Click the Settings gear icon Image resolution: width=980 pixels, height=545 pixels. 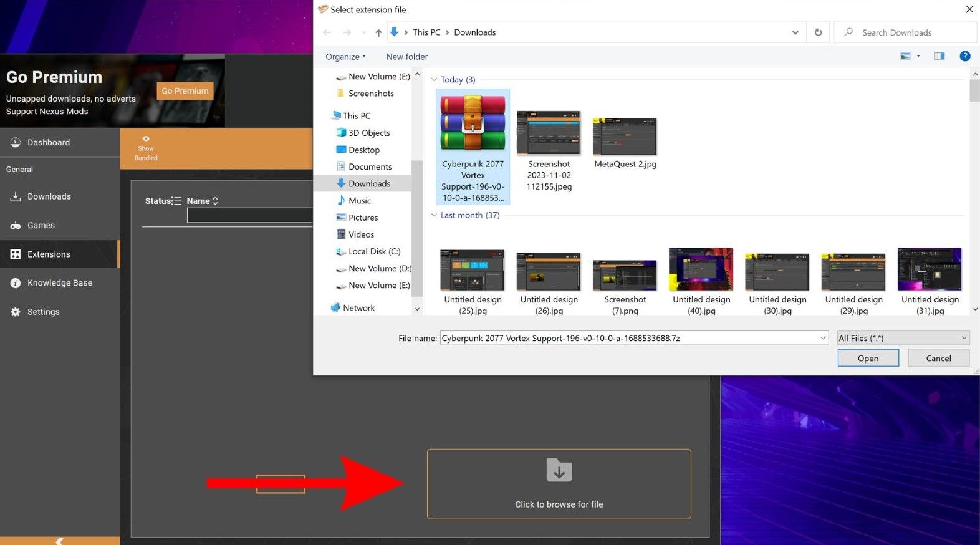pyautogui.click(x=16, y=312)
